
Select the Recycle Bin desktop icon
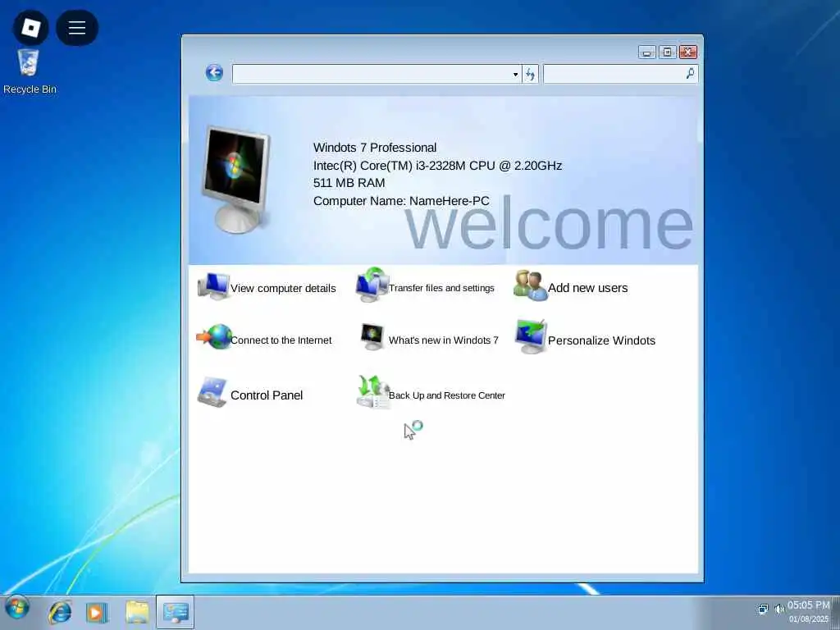pos(29,72)
